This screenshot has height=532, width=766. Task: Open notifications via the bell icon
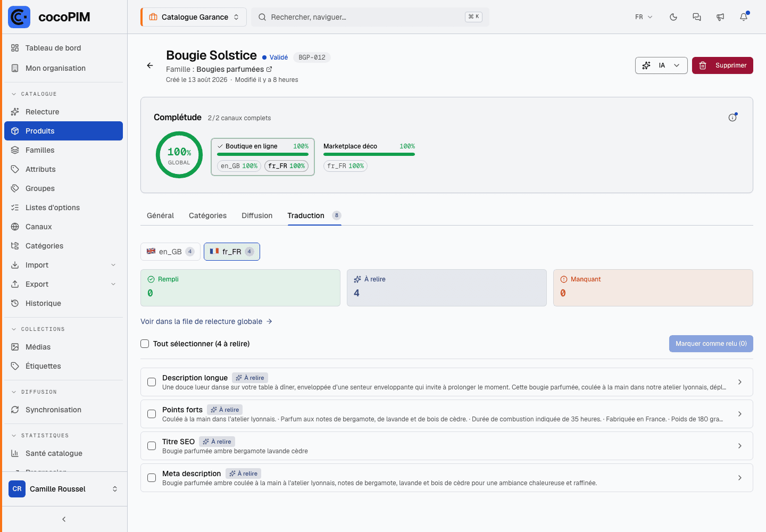(x=744, y=17)
